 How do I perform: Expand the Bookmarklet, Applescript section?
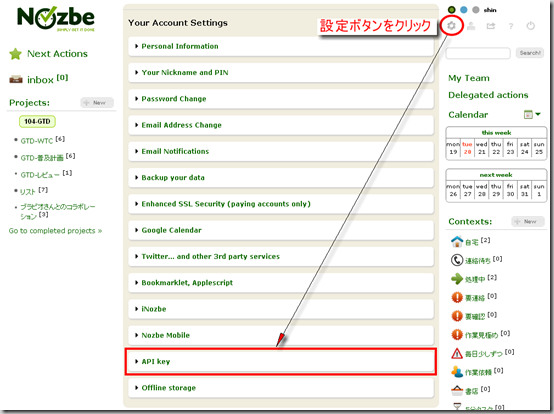pos(281,283)
